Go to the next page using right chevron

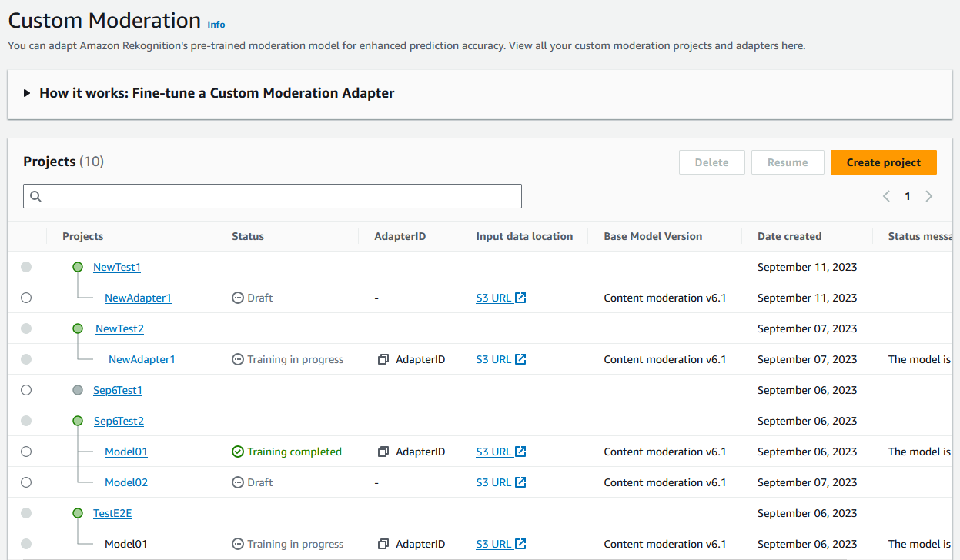pos(929,196)
